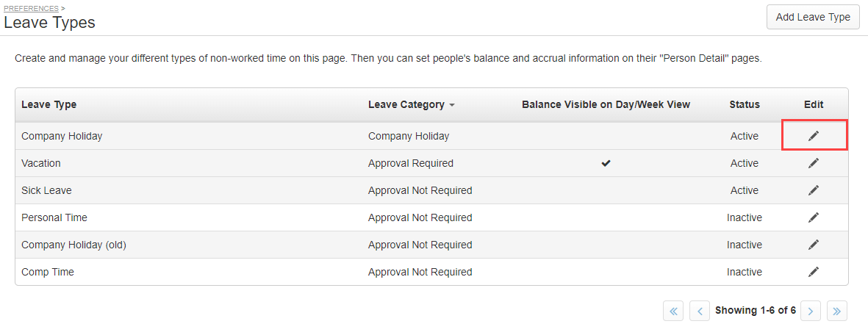Go to the first page of results
Viewport: 868px width, 335px height.
click(673, 311)
